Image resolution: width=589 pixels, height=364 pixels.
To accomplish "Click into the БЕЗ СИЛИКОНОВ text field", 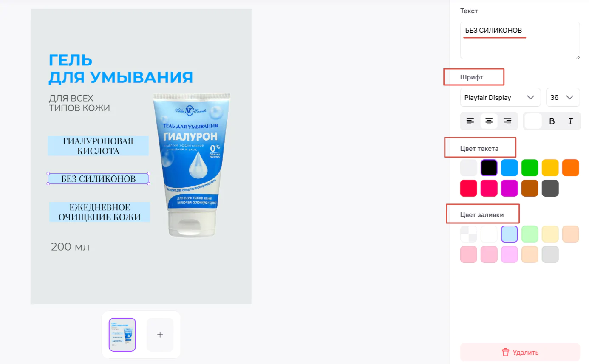I will 520,40.
